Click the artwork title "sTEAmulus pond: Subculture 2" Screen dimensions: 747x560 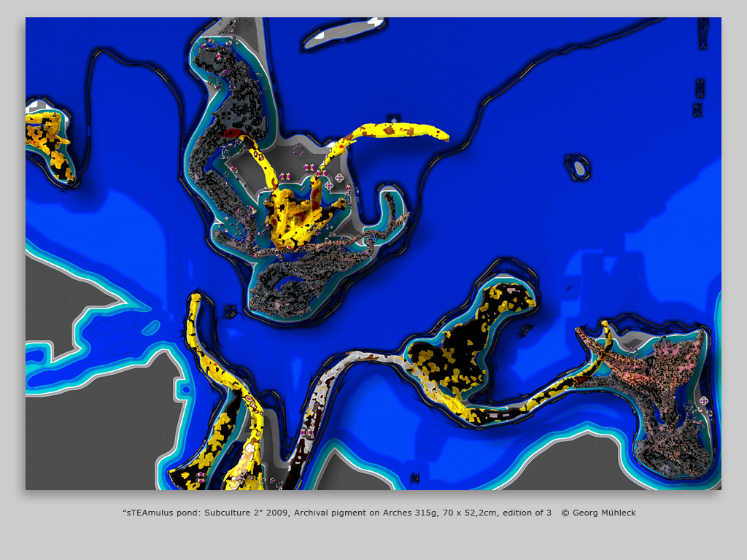click(193, 513)
